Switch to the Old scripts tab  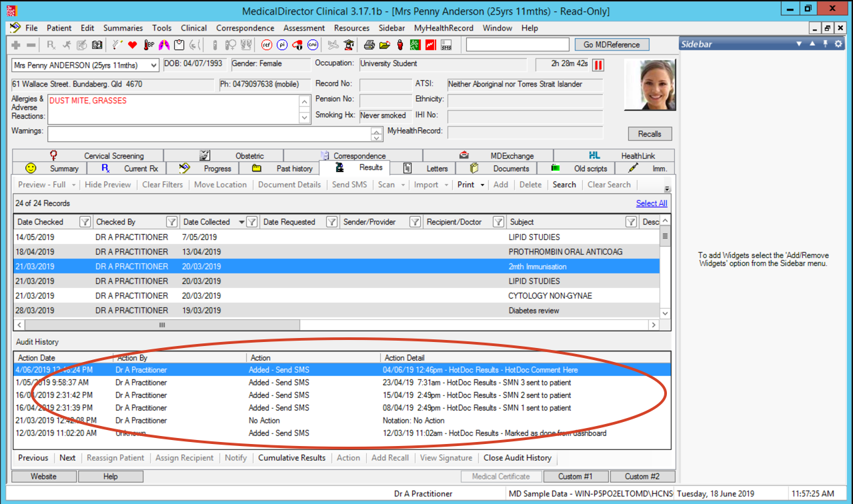pyautogui.click(x=576, y=169)
